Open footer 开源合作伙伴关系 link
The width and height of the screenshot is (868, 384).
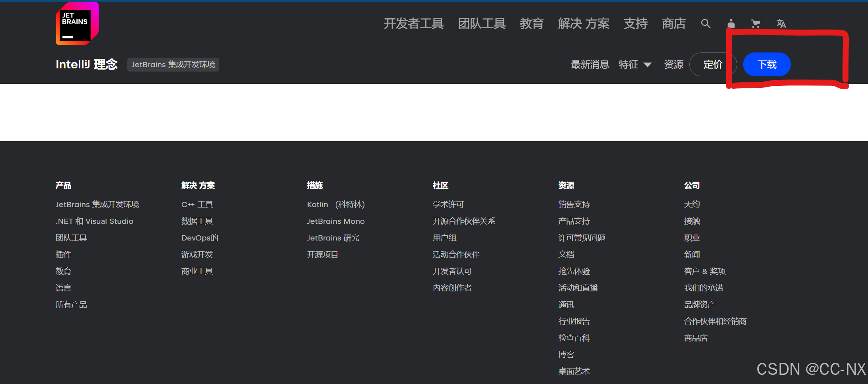coord(464,221)
